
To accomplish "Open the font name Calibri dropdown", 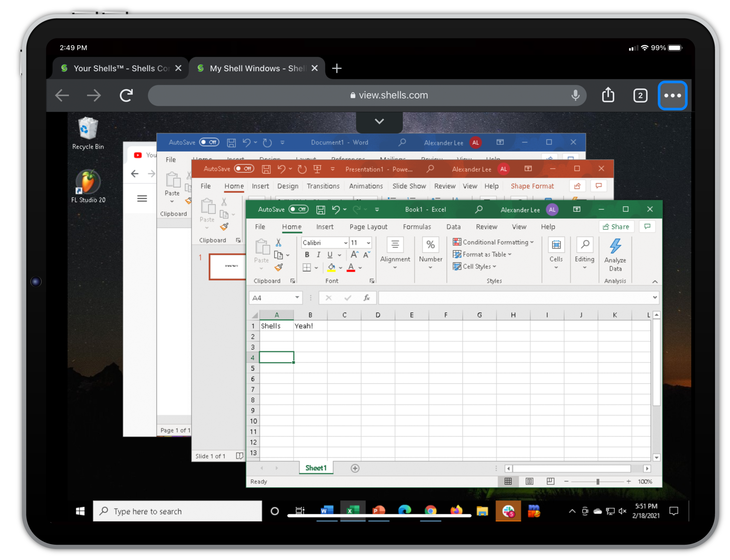I will (x=346, y=243).
